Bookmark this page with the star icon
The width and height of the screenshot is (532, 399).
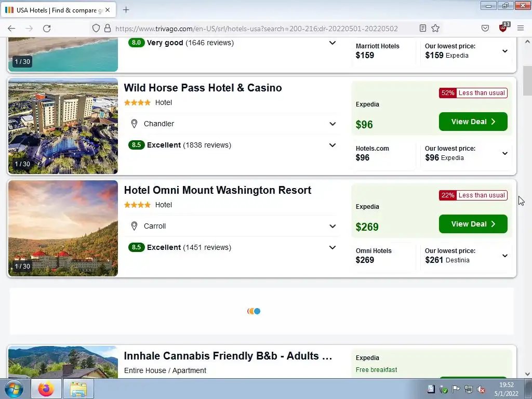pyautogui.click(x=435, y=28)
